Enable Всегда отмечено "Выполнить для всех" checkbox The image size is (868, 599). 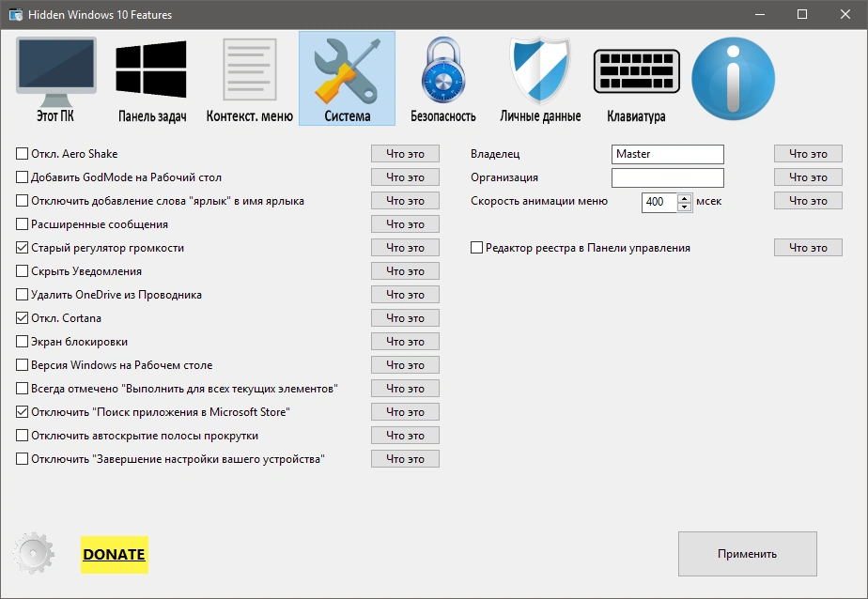click(x=23, y=389)
